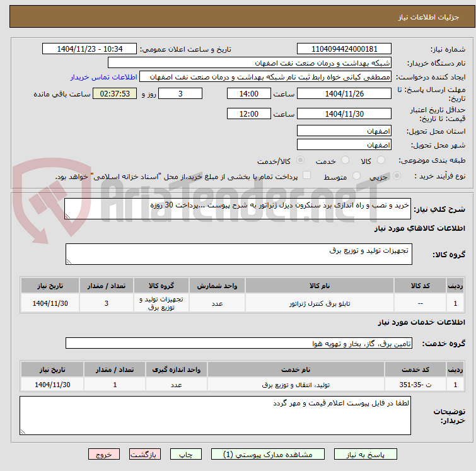Click the گروه خدمت field
476x471 pixels.
point(238,343)
